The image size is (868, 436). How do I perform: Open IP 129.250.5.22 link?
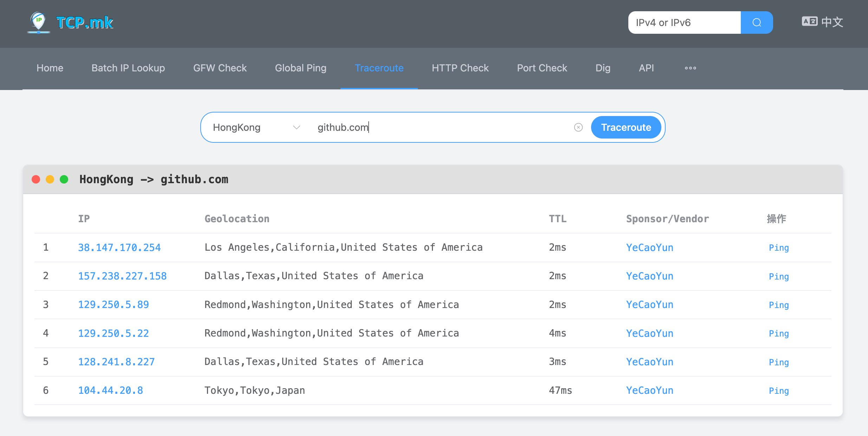pyautogui.click(x=114, y=333)
